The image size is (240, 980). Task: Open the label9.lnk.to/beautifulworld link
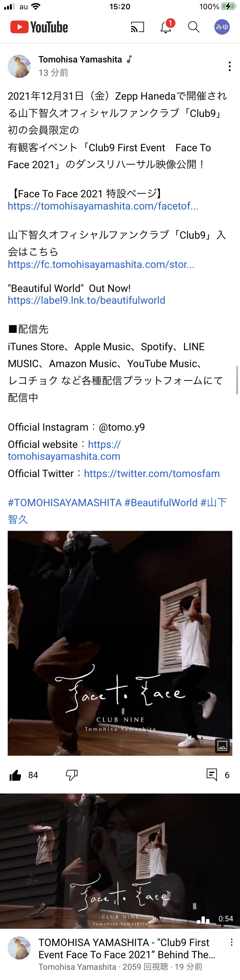pyautogui.click(x=87, y=300)
